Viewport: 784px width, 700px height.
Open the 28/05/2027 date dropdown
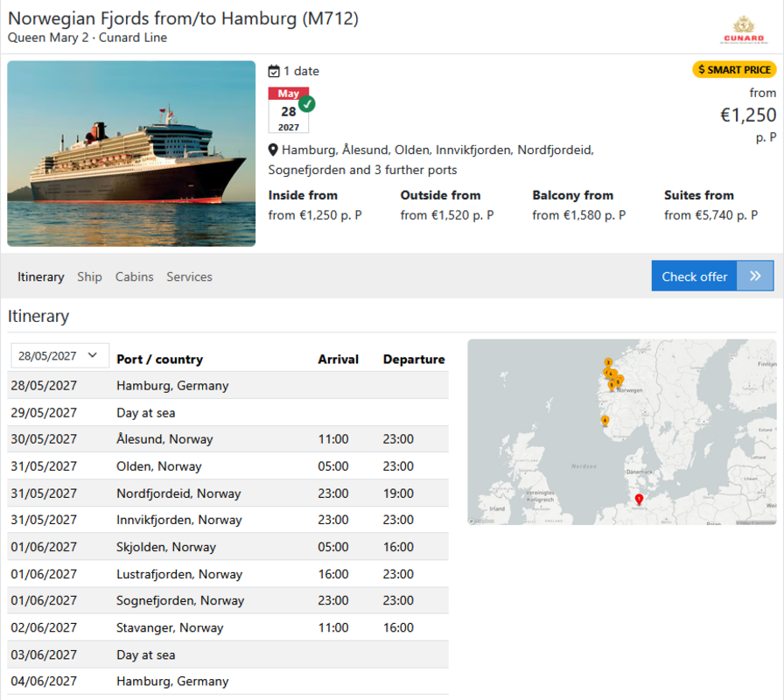(59, 355)
